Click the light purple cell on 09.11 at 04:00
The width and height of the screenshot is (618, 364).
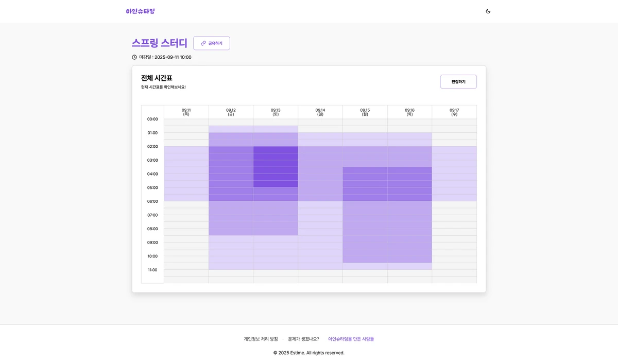(x=186, y=177)
